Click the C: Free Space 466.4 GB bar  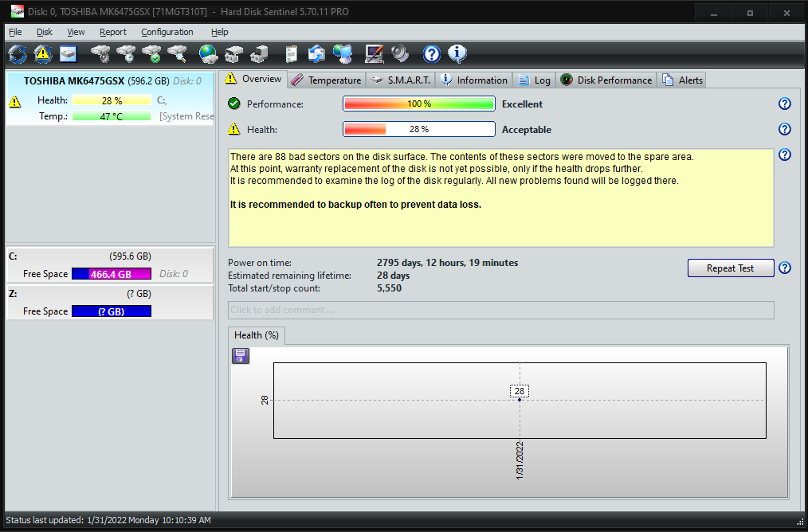pyautogui.click(x=112, y=274)
